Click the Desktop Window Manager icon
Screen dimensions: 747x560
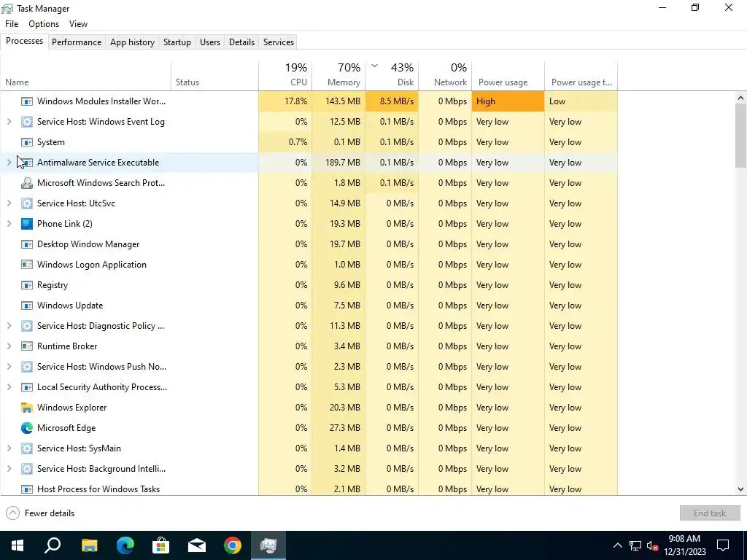(x=27, y=244)
